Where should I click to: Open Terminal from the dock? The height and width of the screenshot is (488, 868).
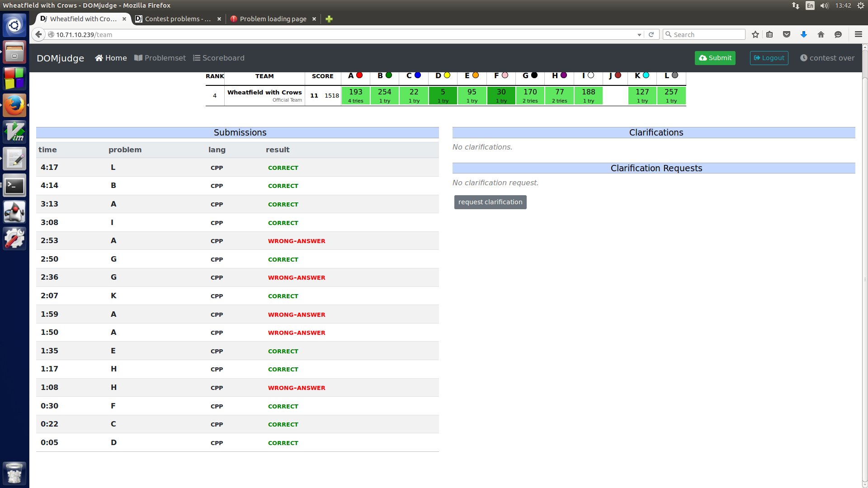click(14, 186)
